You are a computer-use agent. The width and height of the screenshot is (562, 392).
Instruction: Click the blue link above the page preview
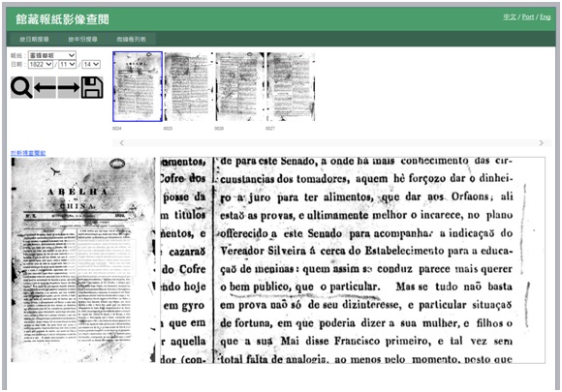pyautogui.click(x=28, y=153)
